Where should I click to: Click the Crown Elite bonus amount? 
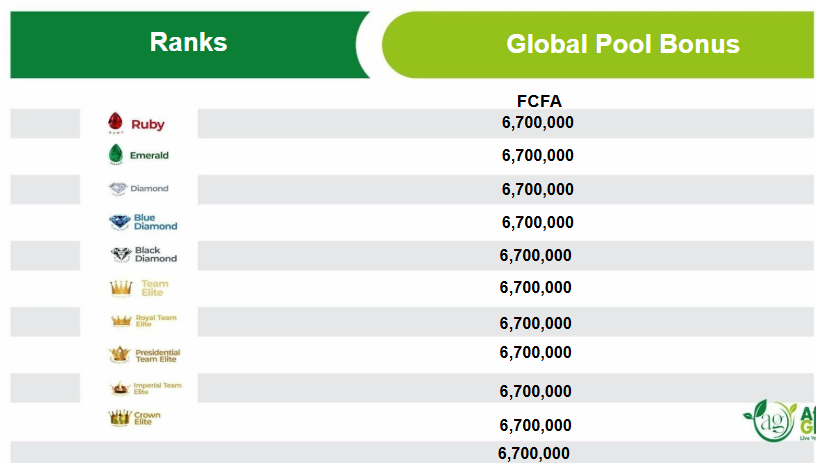pyautogui.click(x=535, y=424)
